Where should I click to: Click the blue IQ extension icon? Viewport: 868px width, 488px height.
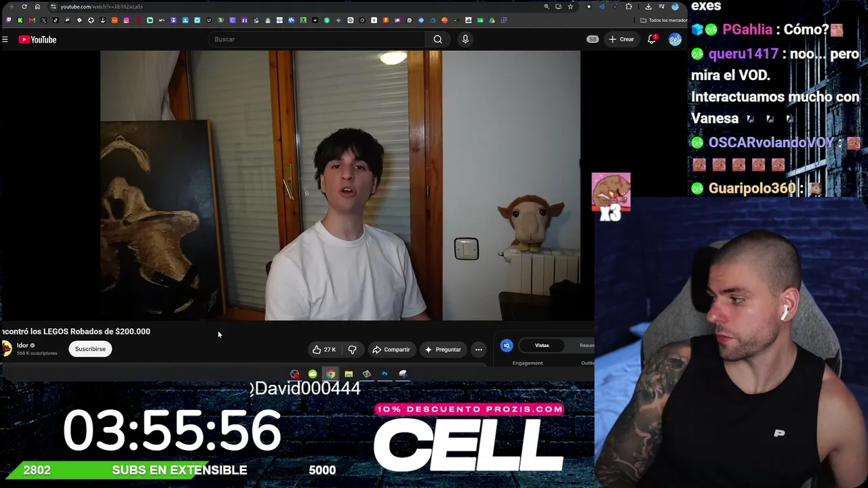[507, 346]
